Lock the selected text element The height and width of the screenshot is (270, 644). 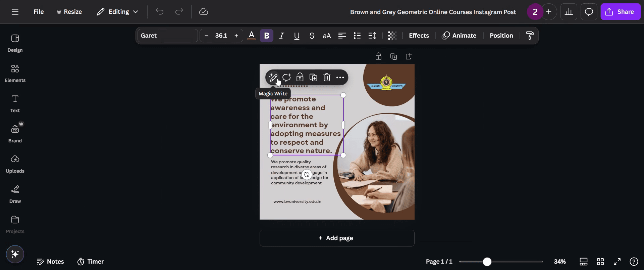click(300, 78)
